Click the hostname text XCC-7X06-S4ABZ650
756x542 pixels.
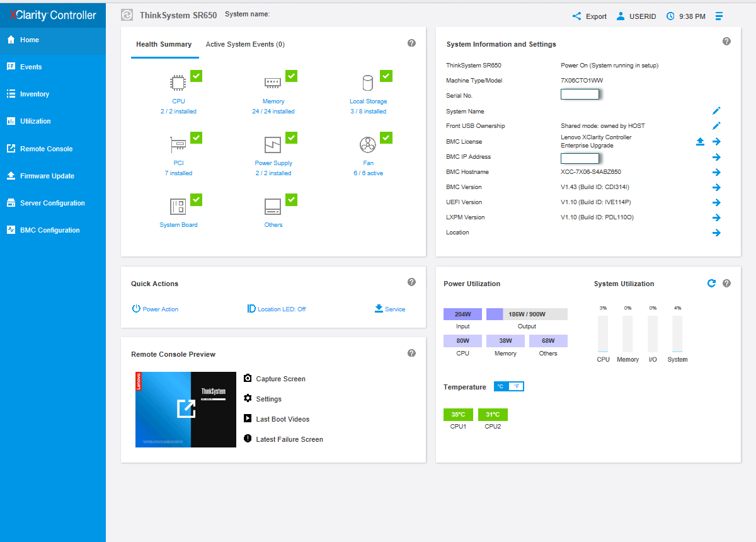tap(590, 172)
